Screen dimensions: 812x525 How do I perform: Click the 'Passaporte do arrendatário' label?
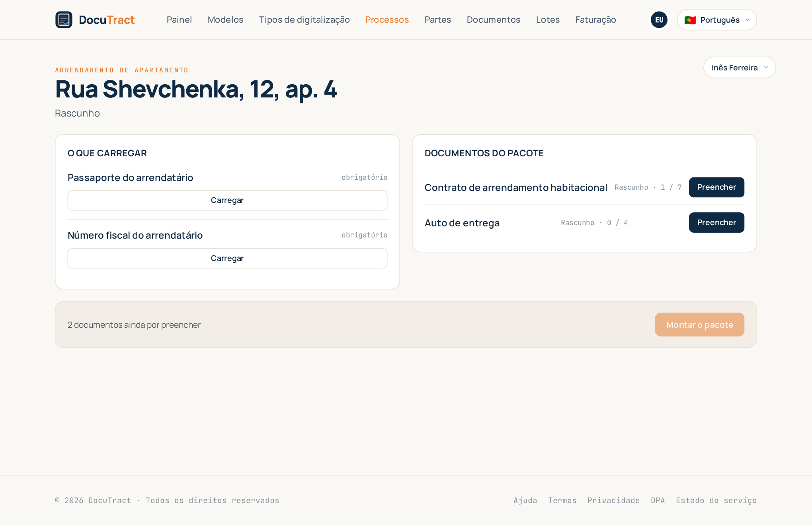pos(130,177)
